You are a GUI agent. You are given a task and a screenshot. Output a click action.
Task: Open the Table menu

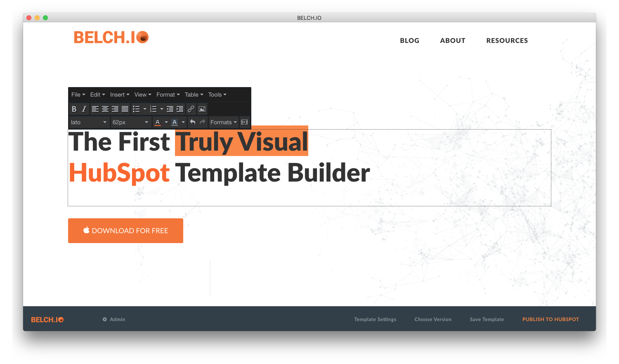coord(194,95)
